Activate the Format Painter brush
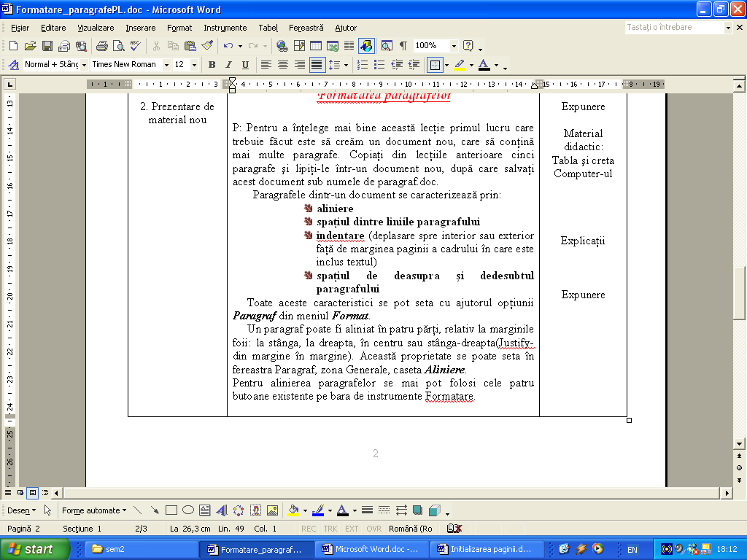Image resolution: width=747 pixels, height=560 pixels. click(x=207, y=46)
